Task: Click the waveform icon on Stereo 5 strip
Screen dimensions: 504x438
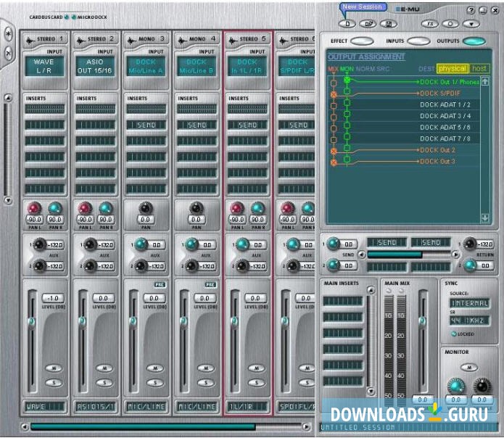Action: (233, 40)
